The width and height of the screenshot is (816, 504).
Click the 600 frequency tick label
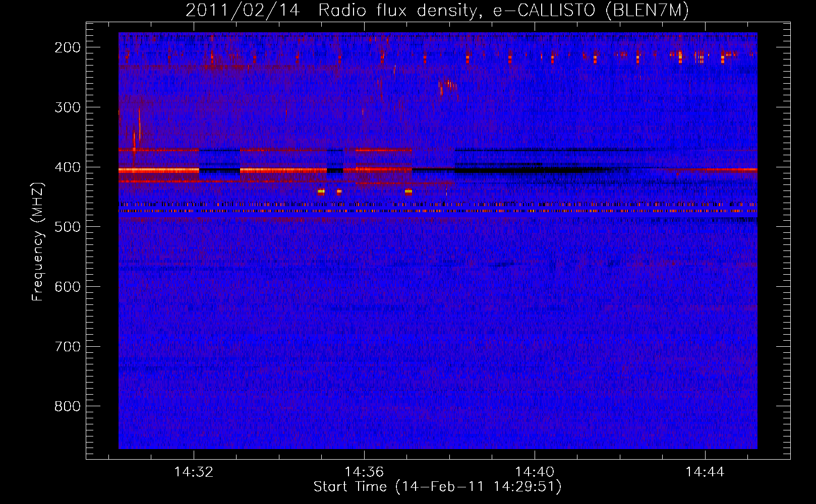tap(67, 287)
